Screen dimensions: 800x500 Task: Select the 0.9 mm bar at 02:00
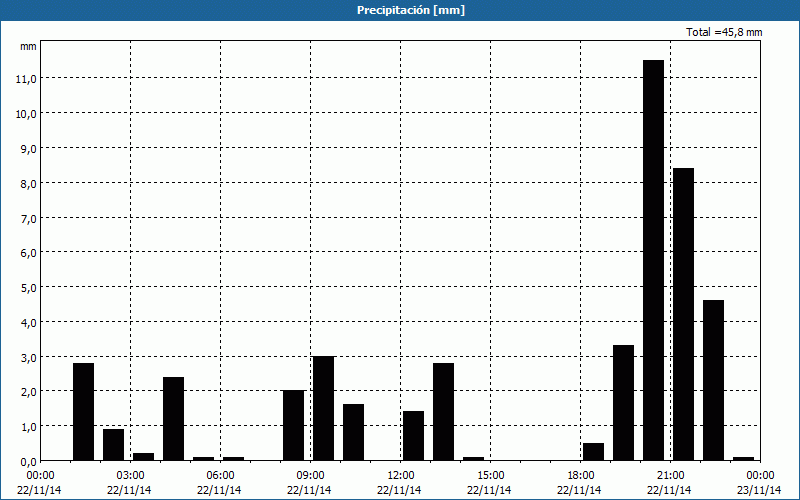click(113, 445)
